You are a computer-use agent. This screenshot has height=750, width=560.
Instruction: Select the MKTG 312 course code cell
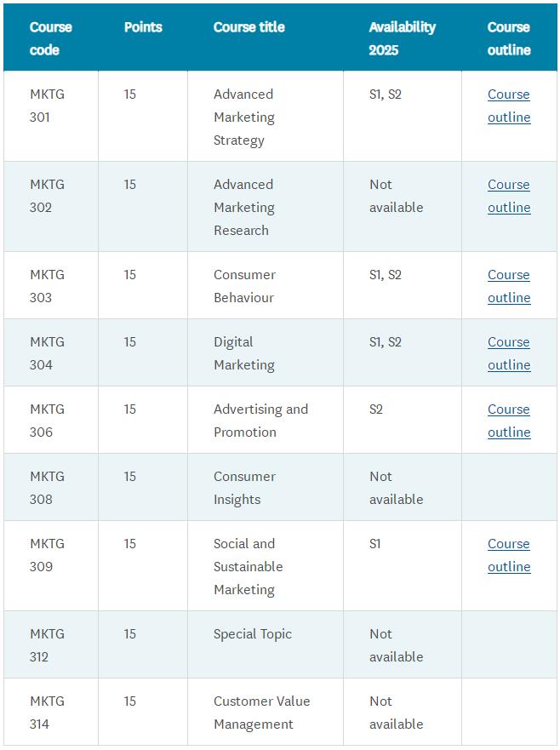(x=47, y=645)
